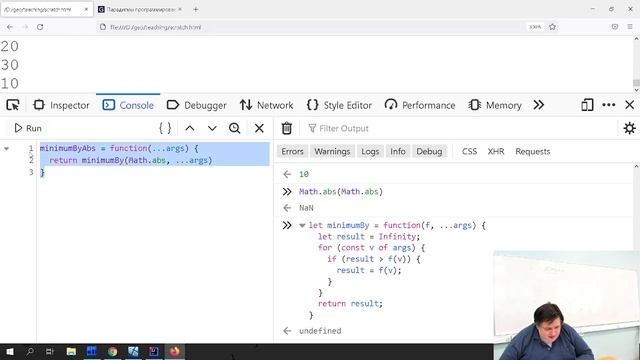The image size is (640, 360).
Task: Go to previous history expression
Action: (x=189, y=128)
